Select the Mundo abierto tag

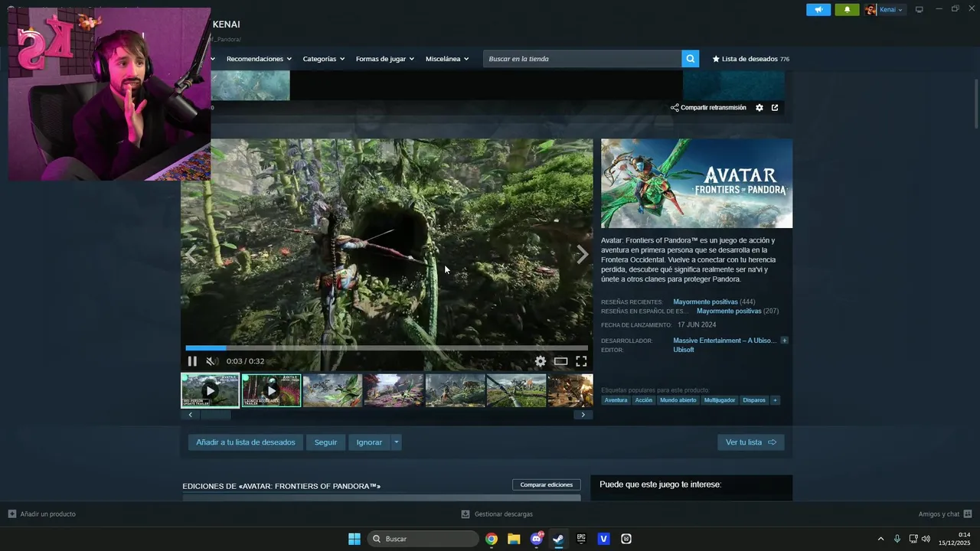678,400
